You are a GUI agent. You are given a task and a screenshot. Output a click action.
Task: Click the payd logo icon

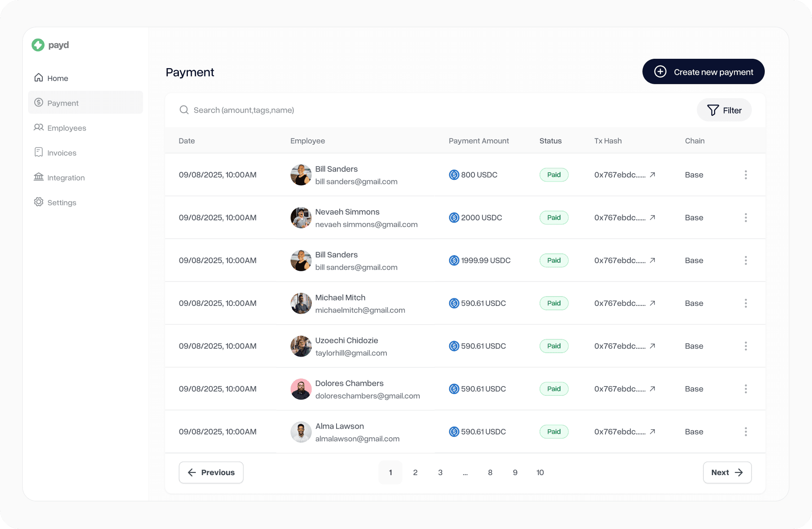(x=38, y=45)
